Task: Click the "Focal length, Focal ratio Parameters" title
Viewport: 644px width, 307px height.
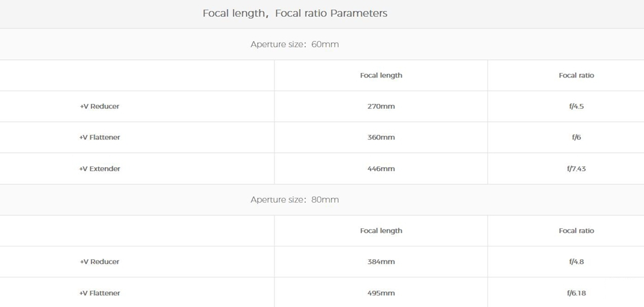Action: tap(295, 13)
